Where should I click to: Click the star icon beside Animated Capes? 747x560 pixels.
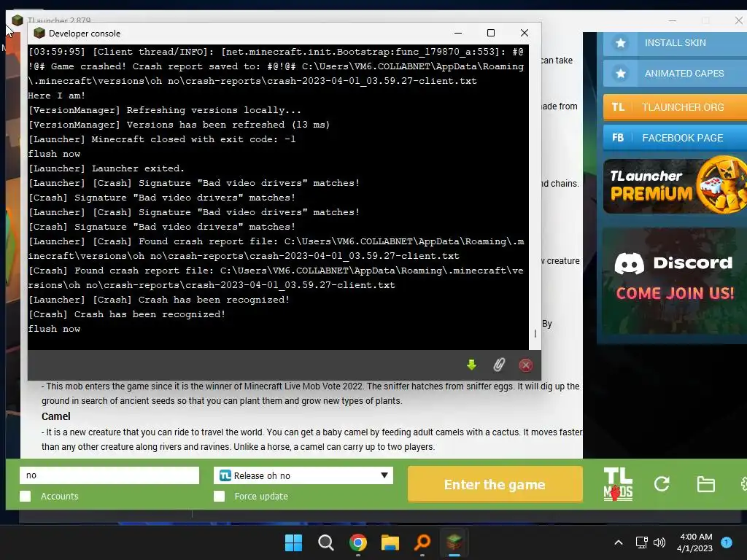[620, 74]
